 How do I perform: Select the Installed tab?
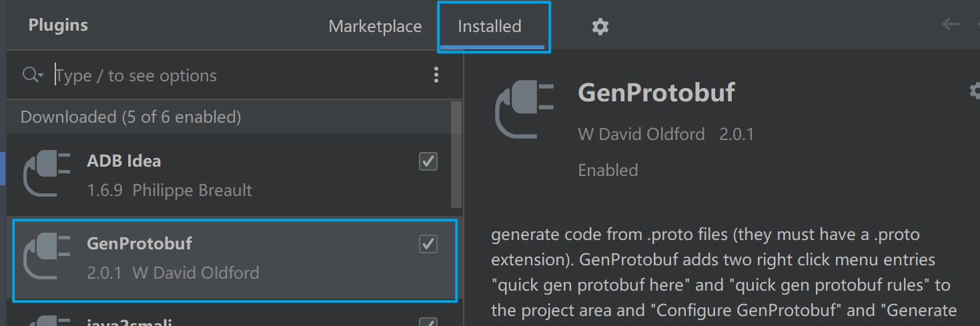click(490, 27)
